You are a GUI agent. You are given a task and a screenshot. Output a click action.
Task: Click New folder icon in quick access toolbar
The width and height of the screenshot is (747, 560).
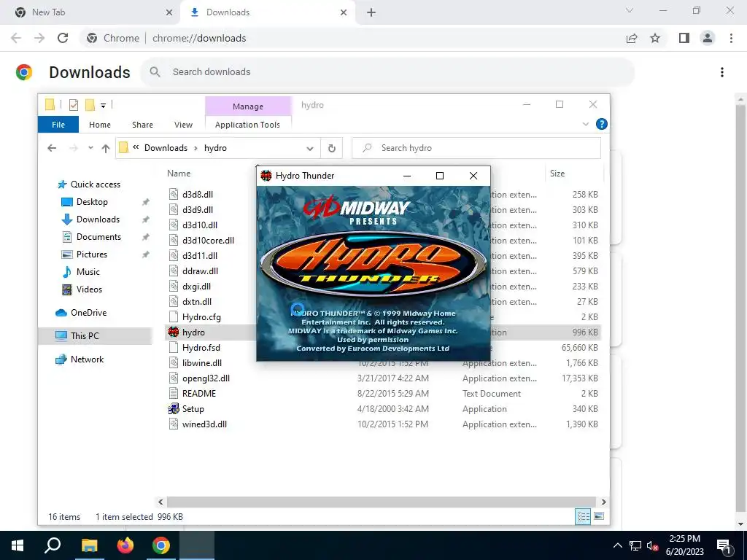point(90,105)
